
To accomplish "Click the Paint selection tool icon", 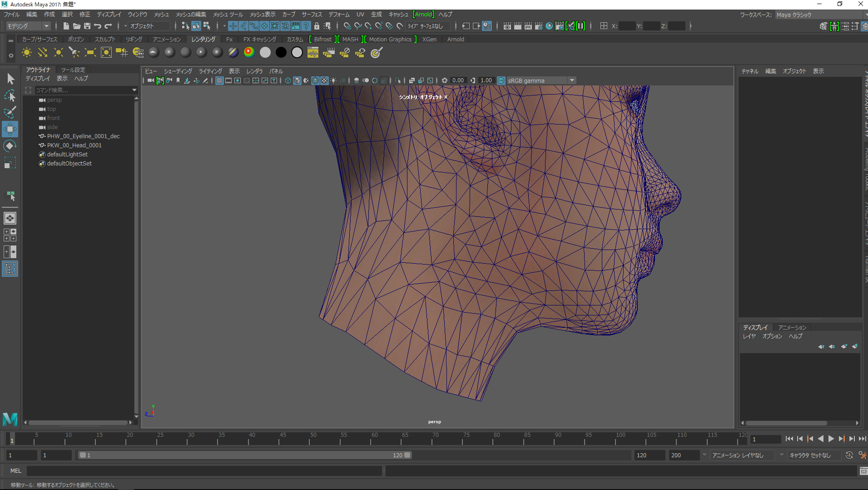I will click(x=10, y=112).
